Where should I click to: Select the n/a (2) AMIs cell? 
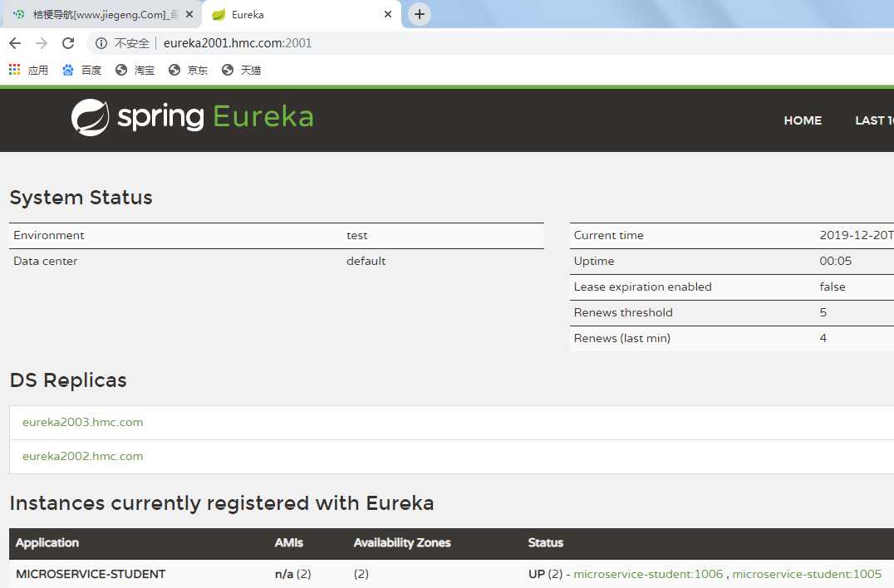(x=293, y=574)
